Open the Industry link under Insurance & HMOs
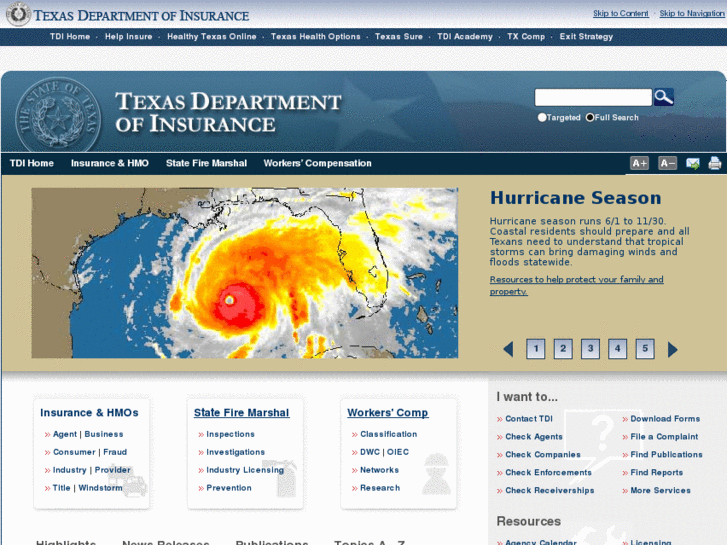 [x=70, y=470]
